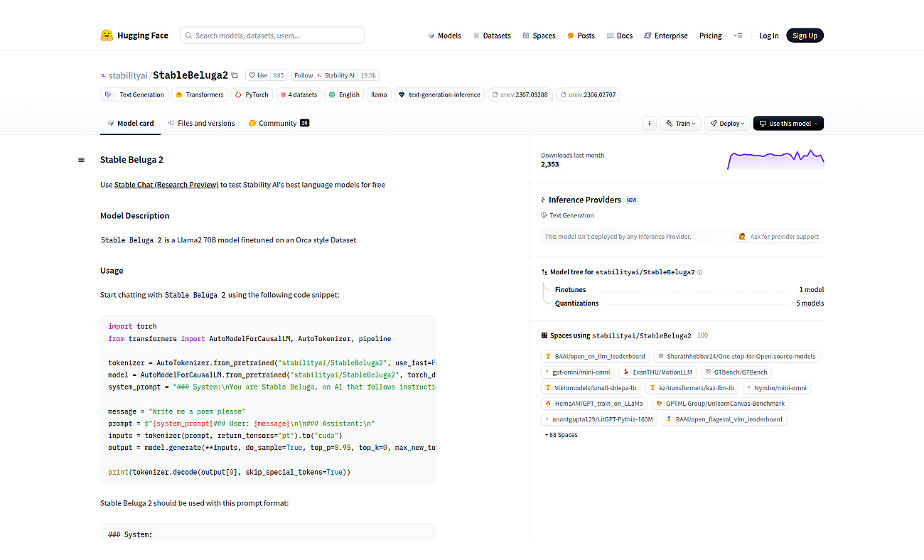Open the 885 likes count

coord(279,75)
